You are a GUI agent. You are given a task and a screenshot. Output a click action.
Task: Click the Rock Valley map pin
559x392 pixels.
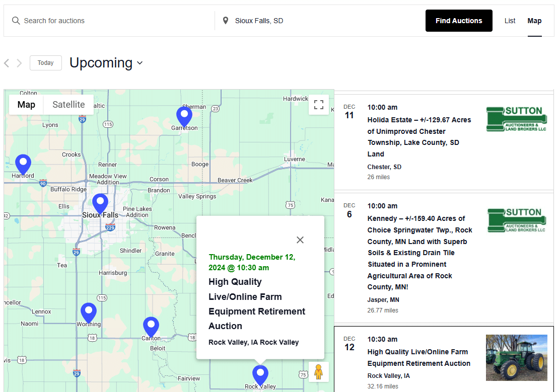click(x=260, y=375)
